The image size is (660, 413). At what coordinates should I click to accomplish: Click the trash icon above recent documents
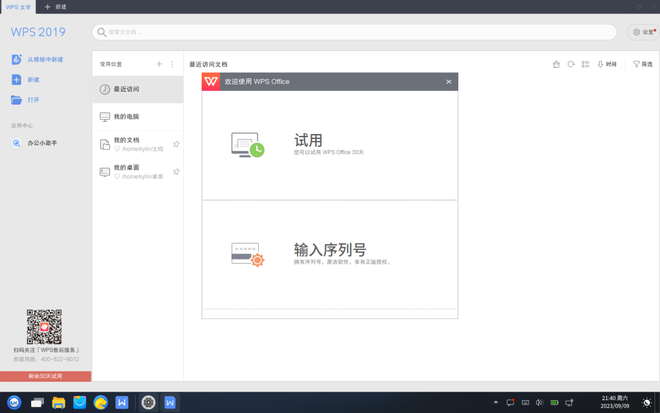tap(556, 64)
